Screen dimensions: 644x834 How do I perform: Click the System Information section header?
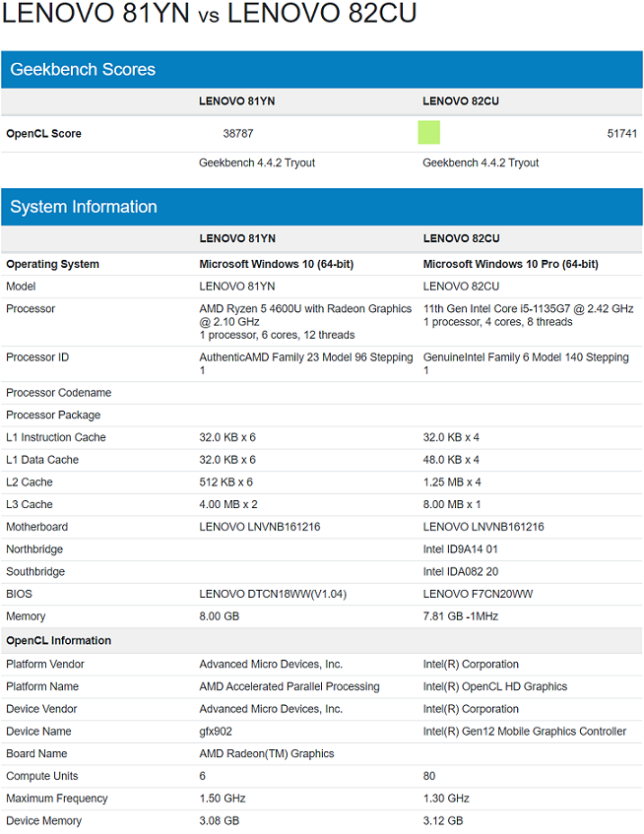tap(322, 207)
